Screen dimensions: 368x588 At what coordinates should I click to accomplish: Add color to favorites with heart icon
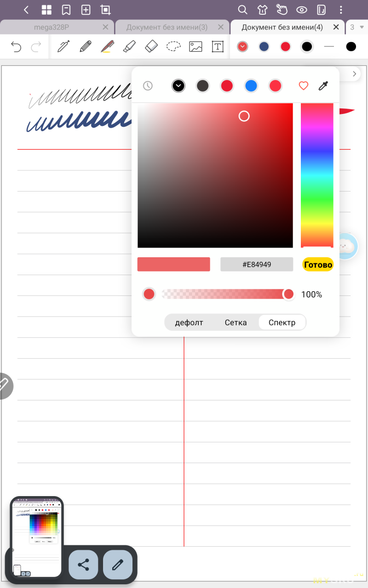(303, 85)
